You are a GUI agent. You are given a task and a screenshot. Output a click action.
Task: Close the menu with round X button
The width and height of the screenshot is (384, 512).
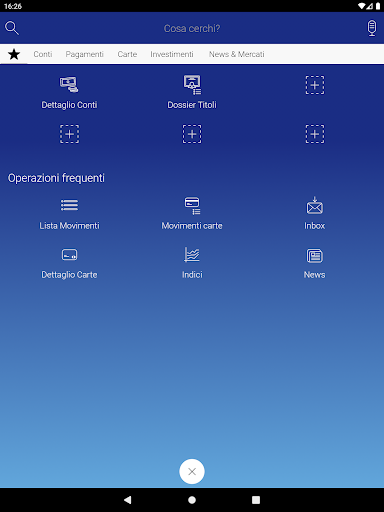tap(192, 471)
